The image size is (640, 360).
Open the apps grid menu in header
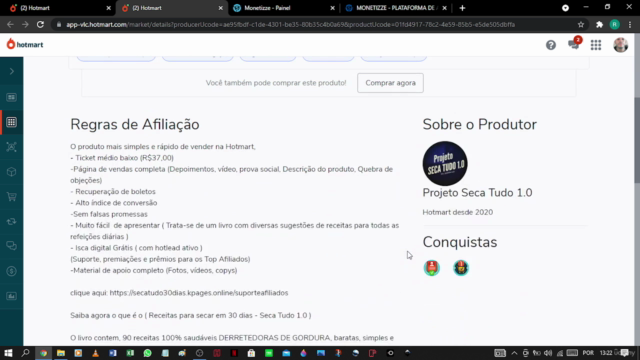[x=596, y=45]
